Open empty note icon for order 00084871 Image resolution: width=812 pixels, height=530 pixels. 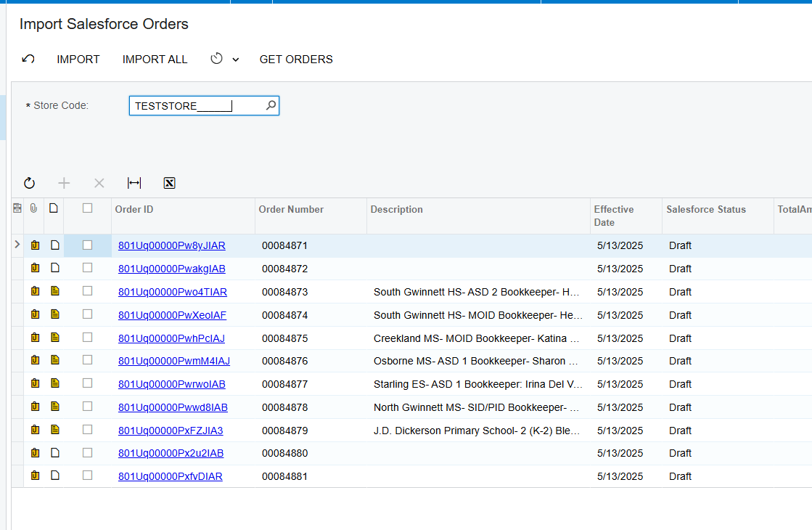pos(55,245)
